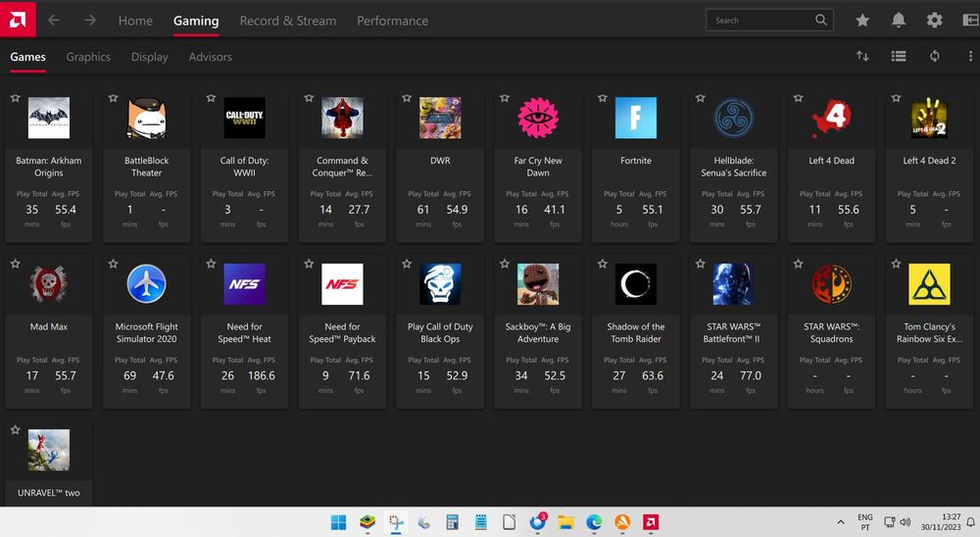Open File Explorer from the taskbar
The width and height of the screenshot is (980, 537).
pos(565,522)
